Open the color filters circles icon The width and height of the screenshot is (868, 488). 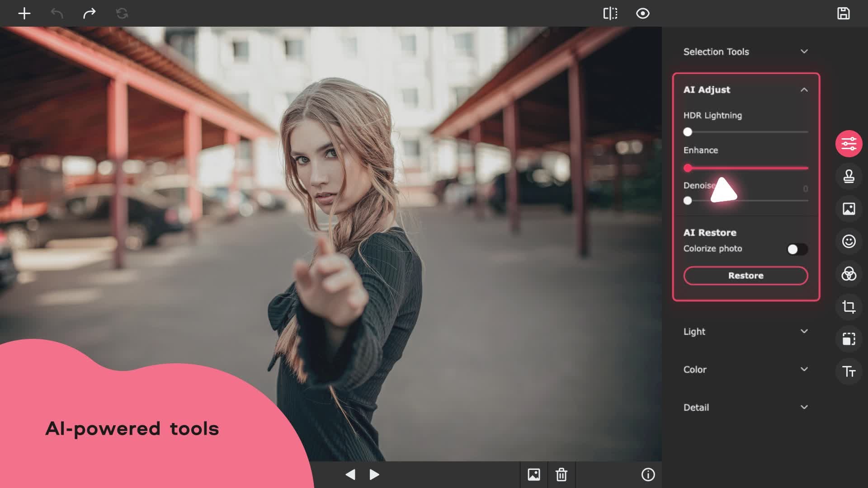(x=849, y=274)
